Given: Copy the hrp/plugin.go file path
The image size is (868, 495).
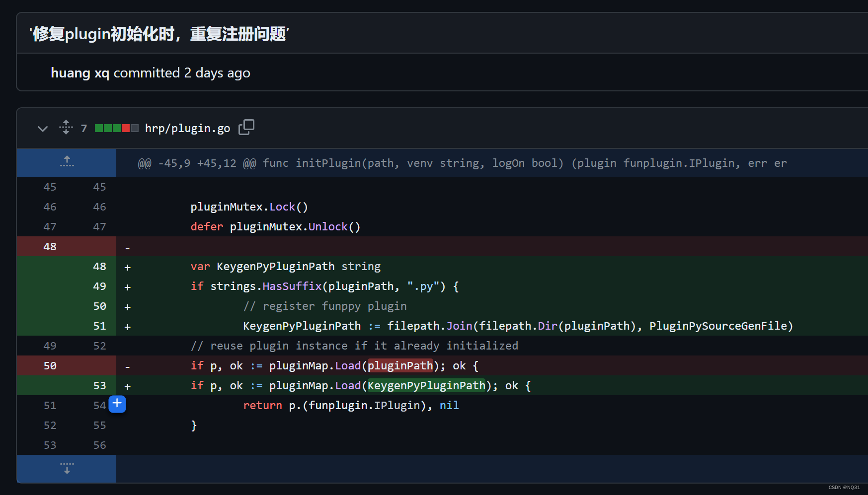Looking at the screenshot, I should (x=246, y=127).
